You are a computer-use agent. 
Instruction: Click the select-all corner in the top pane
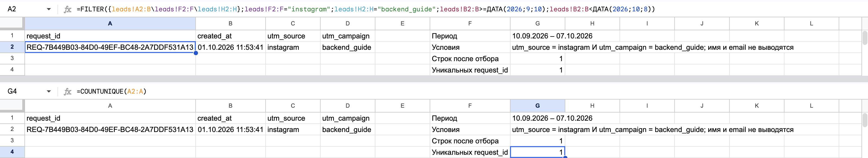click(12, 24)
